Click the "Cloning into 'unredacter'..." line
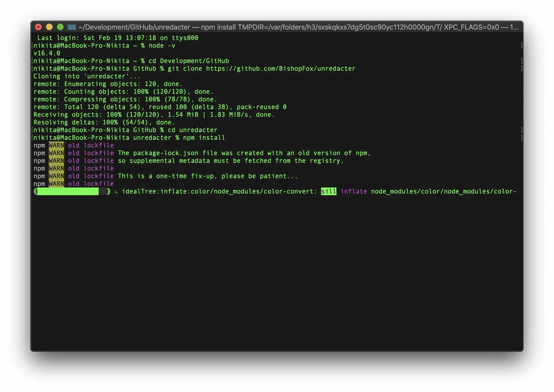Image resolution: width=554 pixels, height=392 pixels. click(87, 76)
